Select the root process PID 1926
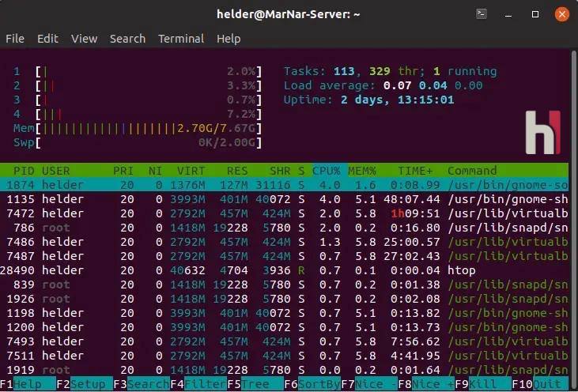Image resolution: width=578 pixels, height=392 pixels. pos(284,299)
